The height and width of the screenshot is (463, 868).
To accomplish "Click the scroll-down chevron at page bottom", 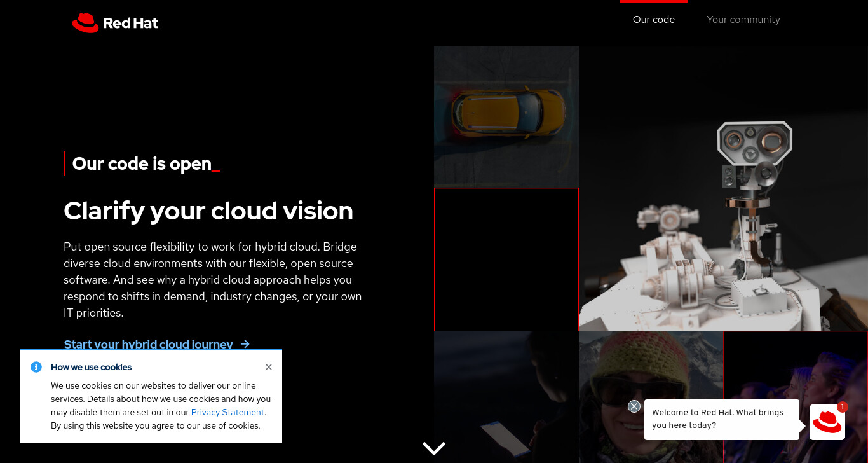I will (434, 448).
